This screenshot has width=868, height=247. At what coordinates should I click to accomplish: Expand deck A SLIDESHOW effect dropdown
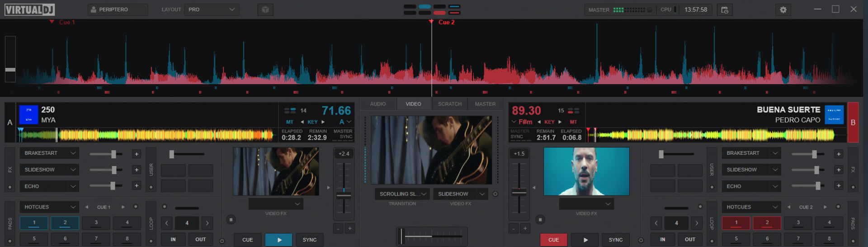pos(49,170)
